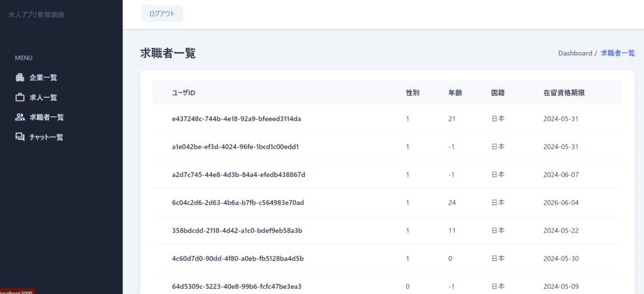Click the briefcase icon beside 求人一覧
644x294 pixels.
tap(19, 98)
